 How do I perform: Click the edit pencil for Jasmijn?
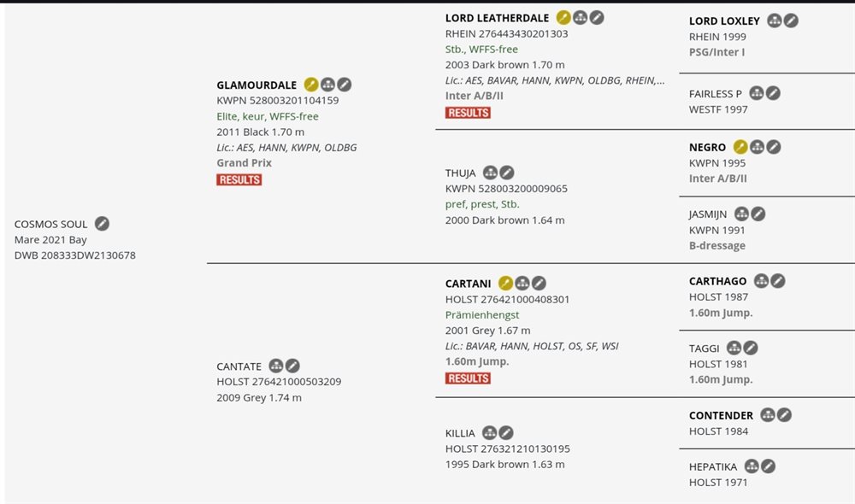758,214
